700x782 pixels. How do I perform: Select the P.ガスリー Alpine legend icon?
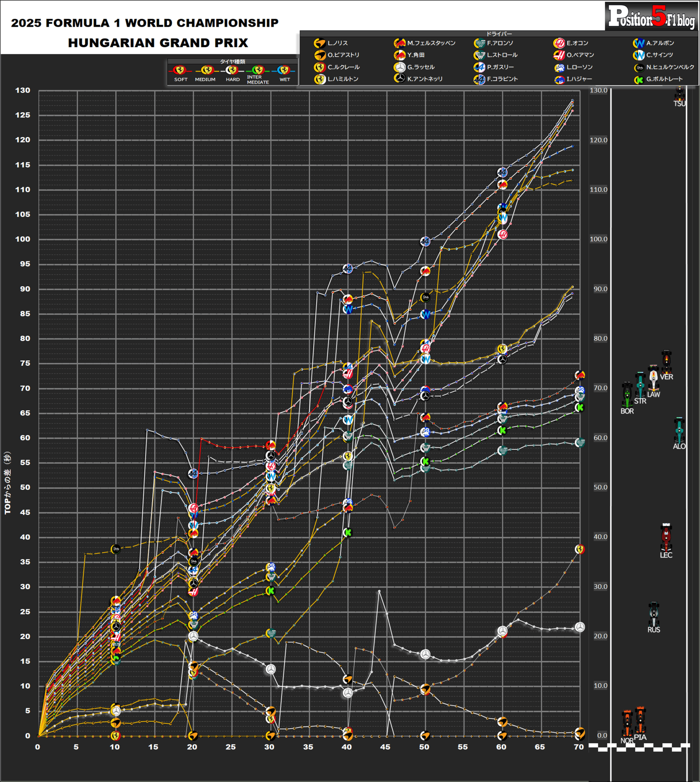pos(479,67)
